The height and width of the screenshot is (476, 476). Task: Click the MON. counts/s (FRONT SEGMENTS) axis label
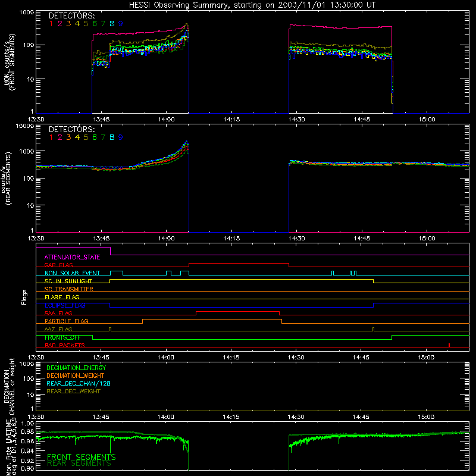coord(9,62)
